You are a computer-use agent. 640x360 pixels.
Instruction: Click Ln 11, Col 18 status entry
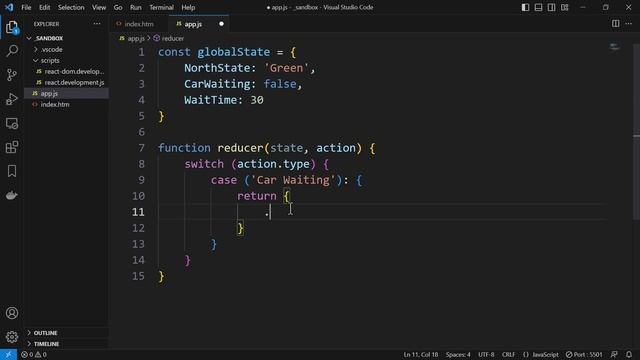click(420, 354)
